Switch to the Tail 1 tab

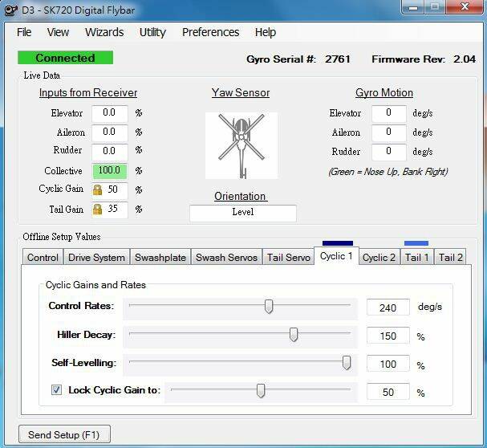tap(417, 258)
